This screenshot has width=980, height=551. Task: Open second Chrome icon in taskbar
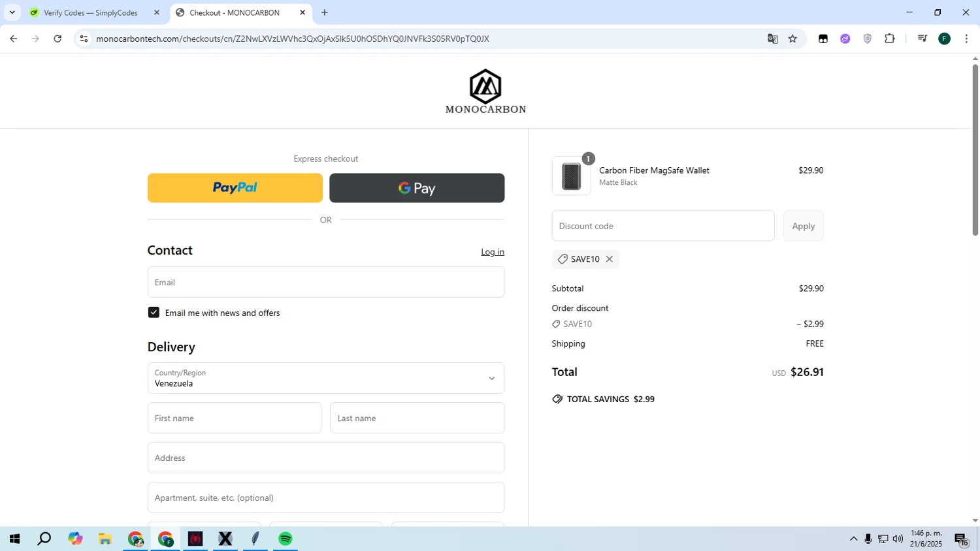[165, 539]
